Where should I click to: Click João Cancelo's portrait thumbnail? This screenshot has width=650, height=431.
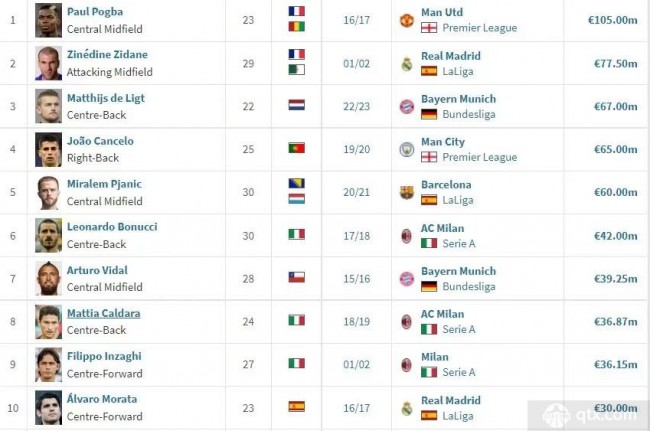click(49, 150)
